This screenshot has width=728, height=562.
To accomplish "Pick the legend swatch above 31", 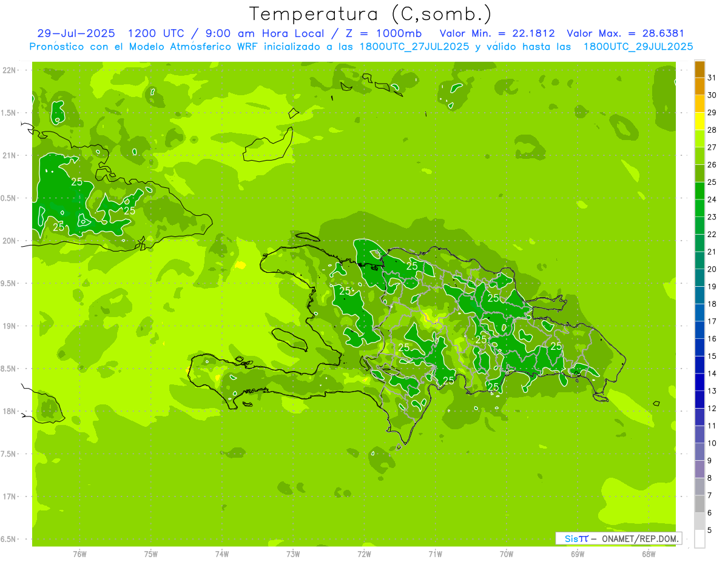I will pos(699,69).
